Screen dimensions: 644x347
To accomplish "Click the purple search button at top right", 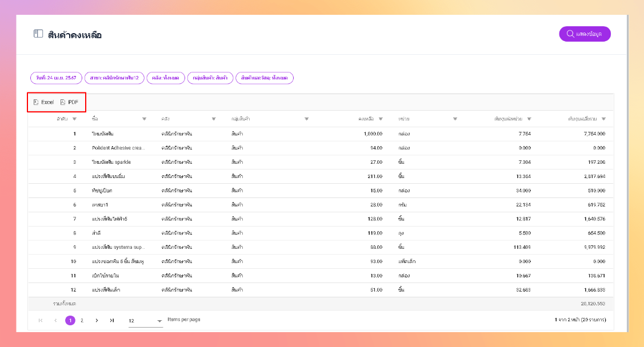I will [585, 34].
